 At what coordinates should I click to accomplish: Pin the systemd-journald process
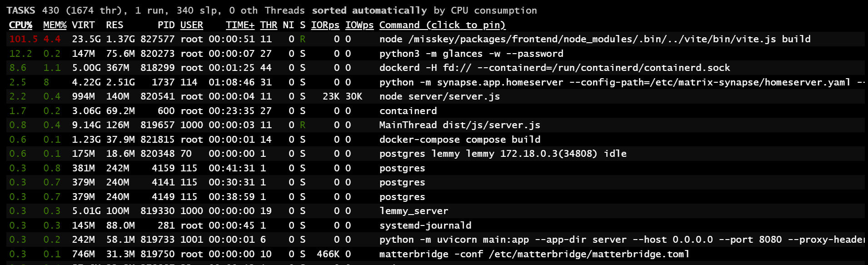point(425,225)
